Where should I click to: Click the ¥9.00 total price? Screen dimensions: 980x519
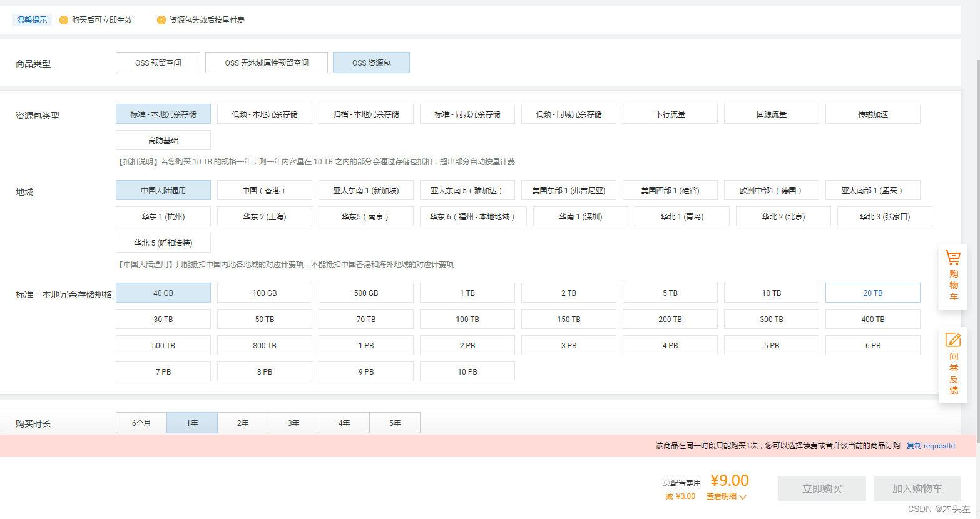730,480
